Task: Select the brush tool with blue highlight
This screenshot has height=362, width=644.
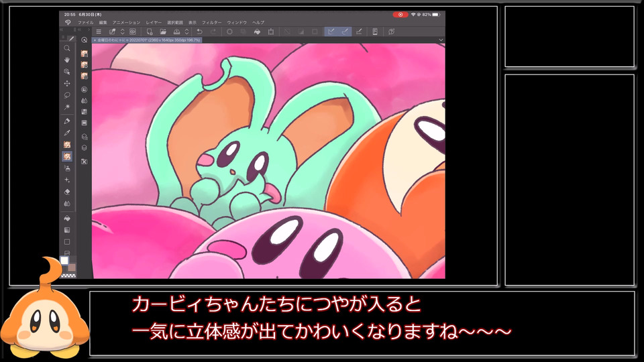Action: pos(67,156)
